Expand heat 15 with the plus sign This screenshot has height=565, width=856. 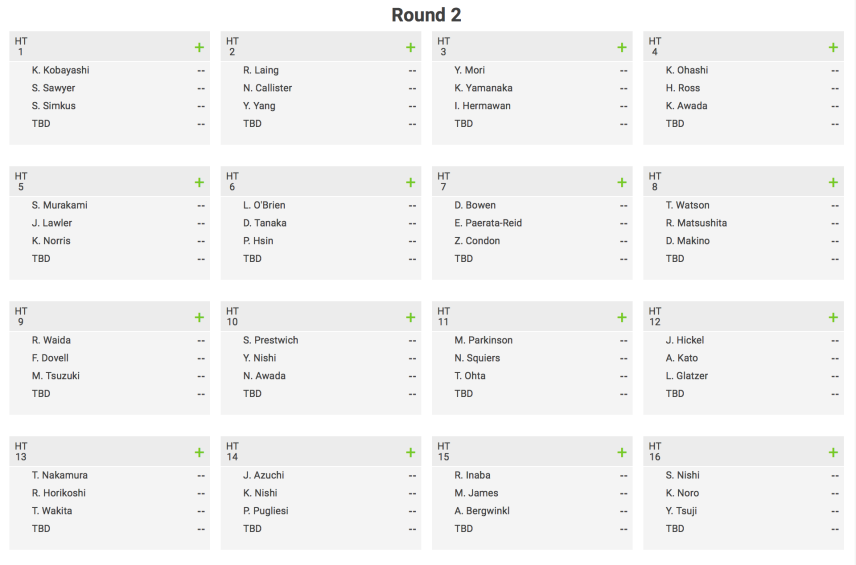point(622,452)
